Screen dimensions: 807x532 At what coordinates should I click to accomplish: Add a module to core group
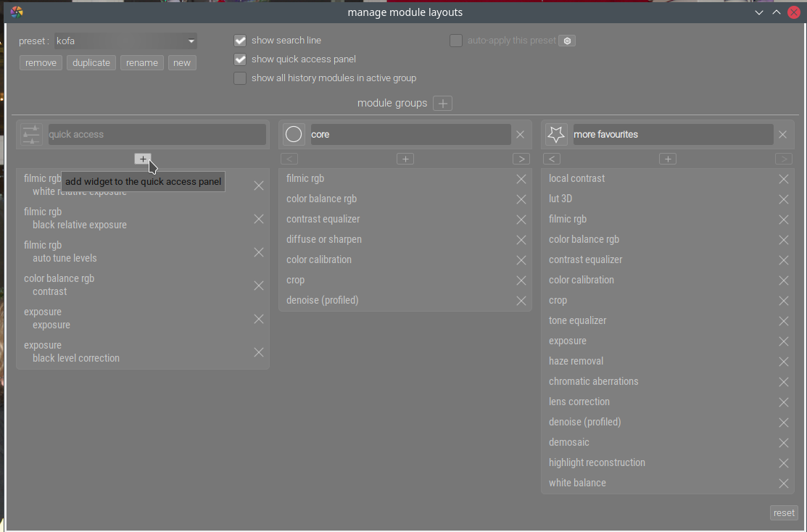coord(405,159)
